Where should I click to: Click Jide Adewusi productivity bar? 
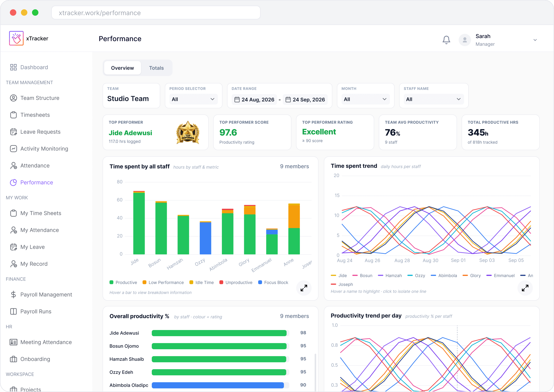[x=219, y=333]
